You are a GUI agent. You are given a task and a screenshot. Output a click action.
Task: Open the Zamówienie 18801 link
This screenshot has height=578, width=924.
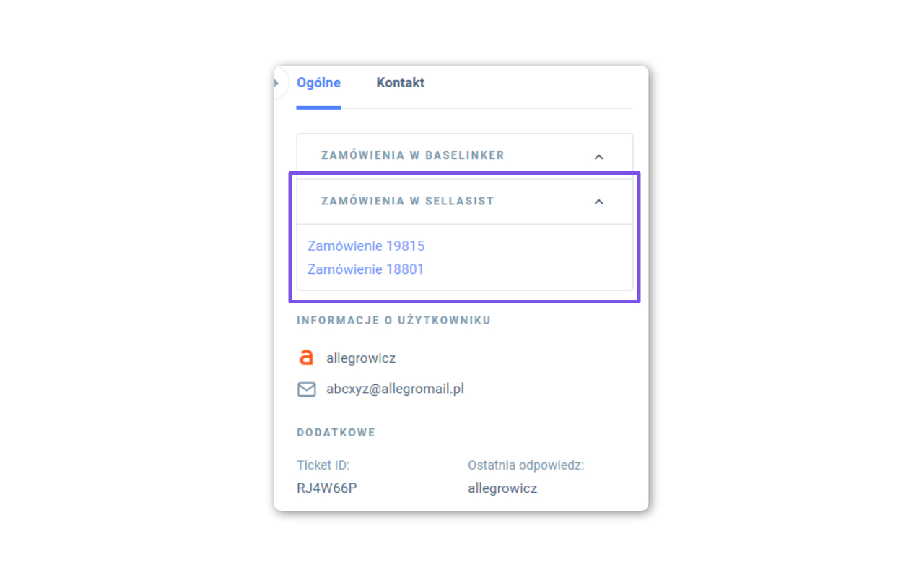coord(365,269)
